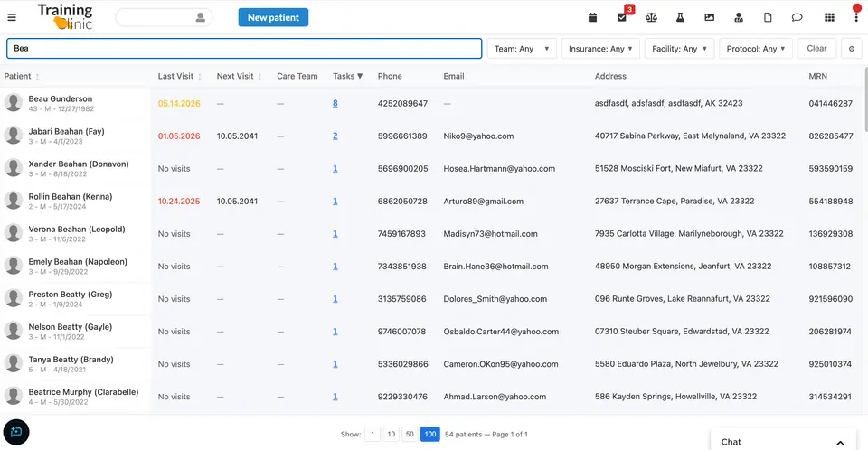Click the balance scales icon
The height and width of the screenshot is (450, 868).
[x=651, y=17]
